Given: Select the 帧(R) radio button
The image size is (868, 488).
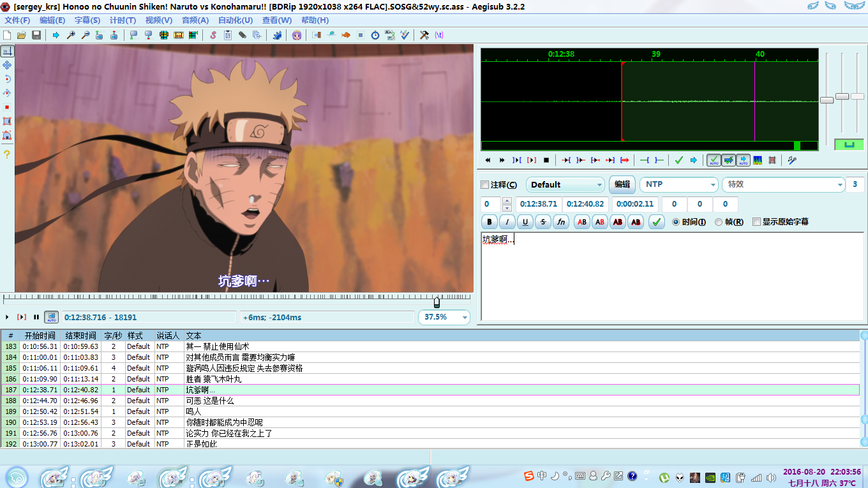Looking at the screenshot, I should [x=719, y=222].
